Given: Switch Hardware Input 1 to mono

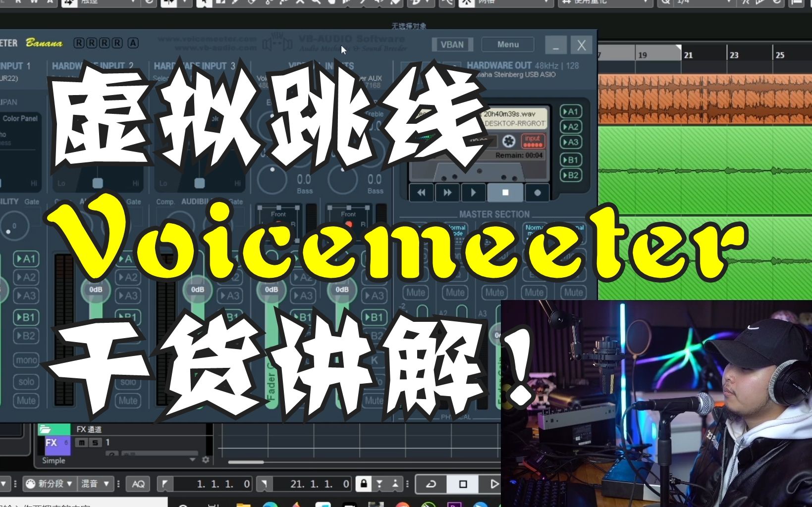Looking at the screenshot, I should [26, 360].
